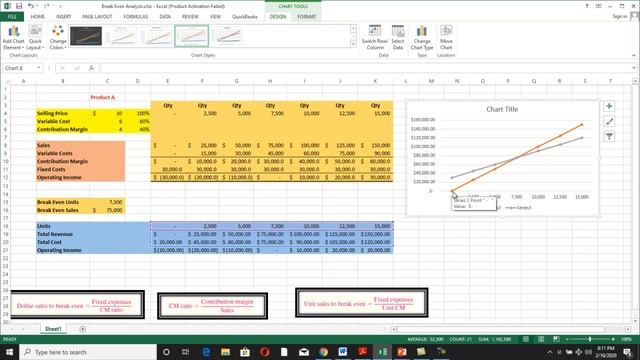Open File Explorer from taskbar
The image size is (640, 360).
coord(225,352)
